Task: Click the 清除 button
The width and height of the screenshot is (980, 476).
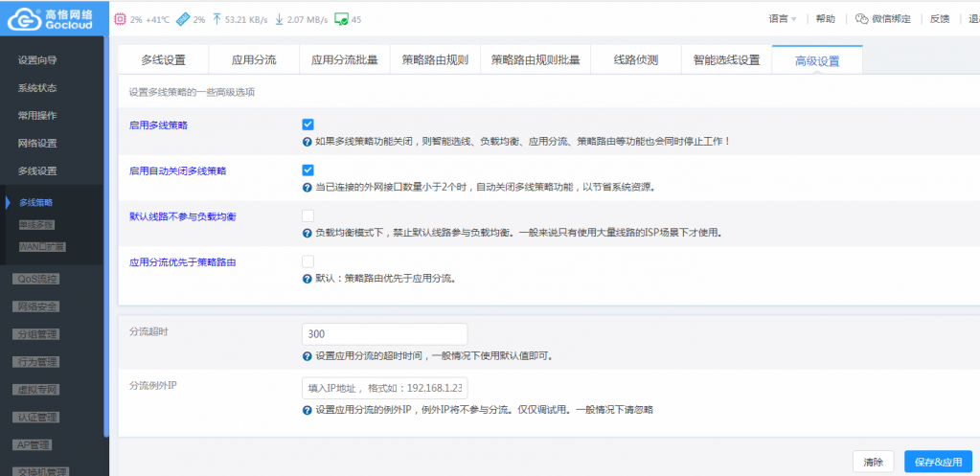Action: point(873,463)
